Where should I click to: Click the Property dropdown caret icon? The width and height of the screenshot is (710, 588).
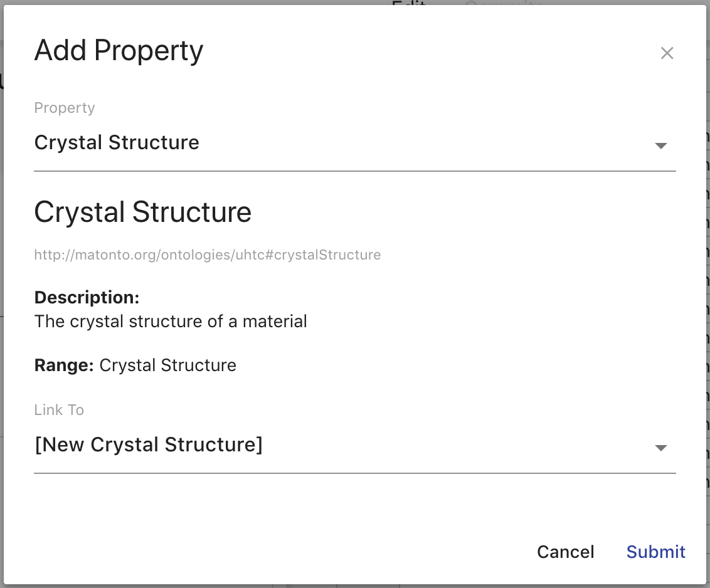[661, 145]
